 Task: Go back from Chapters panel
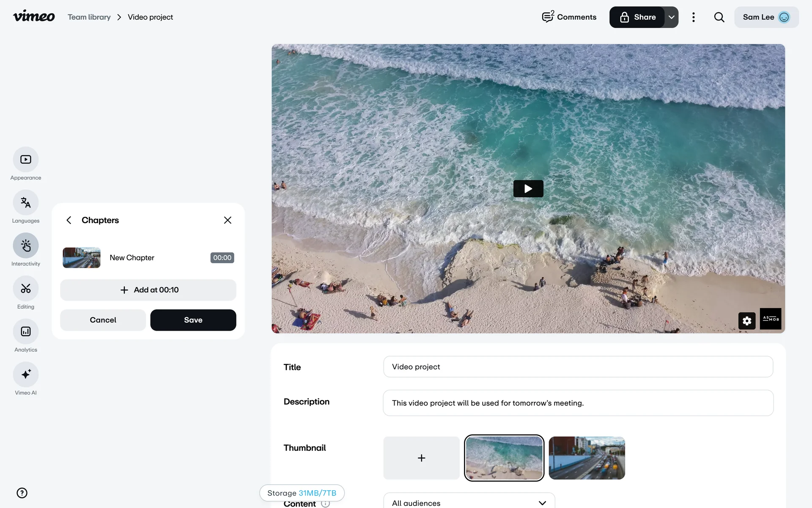[69, 220]
